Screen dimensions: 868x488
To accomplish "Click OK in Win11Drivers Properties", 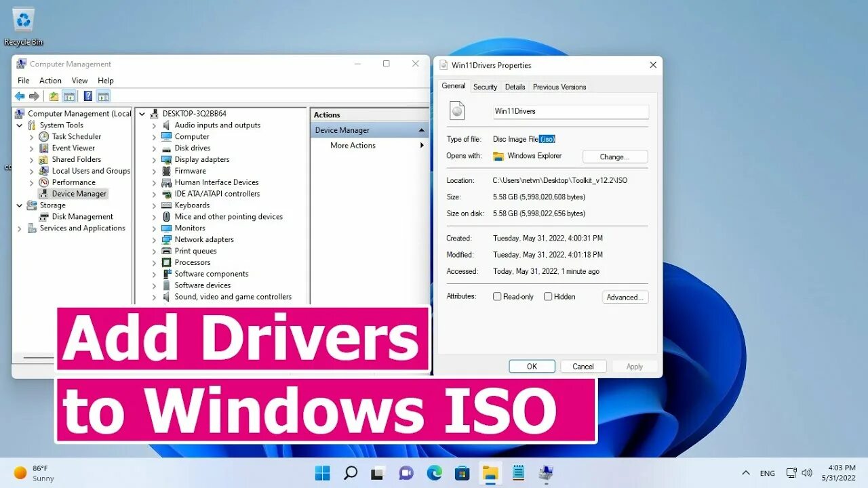I will click(532, 366).
